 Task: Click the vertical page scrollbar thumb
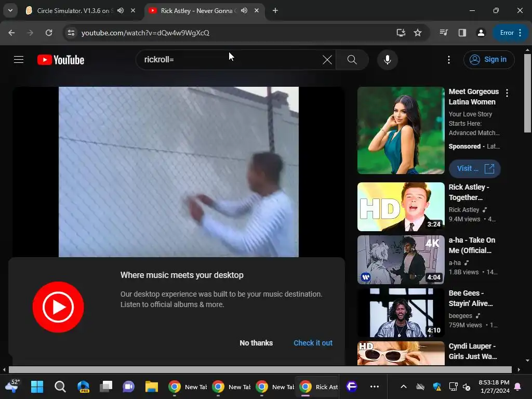click(527, 93)
